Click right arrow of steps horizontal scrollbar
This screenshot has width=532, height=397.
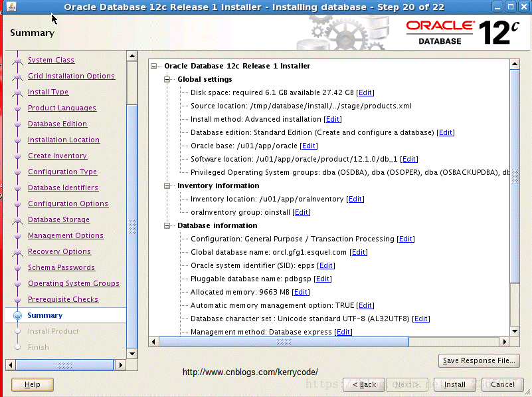point(120,366)
